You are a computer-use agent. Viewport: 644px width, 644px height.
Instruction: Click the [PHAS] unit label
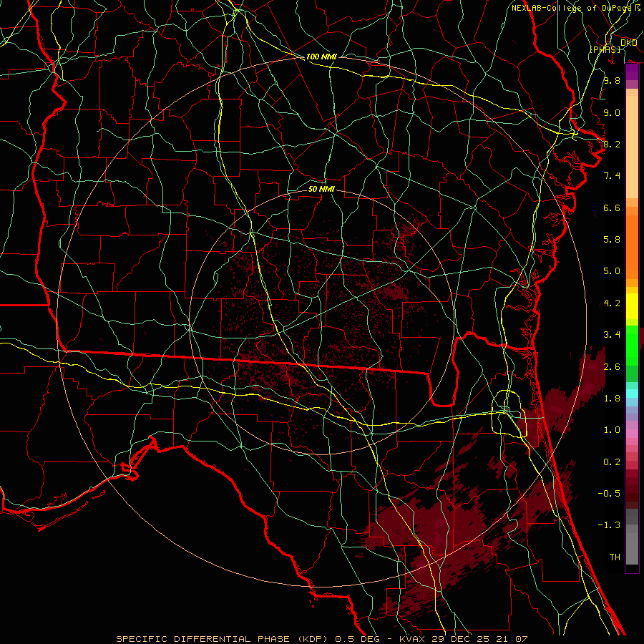click(605, 49)
